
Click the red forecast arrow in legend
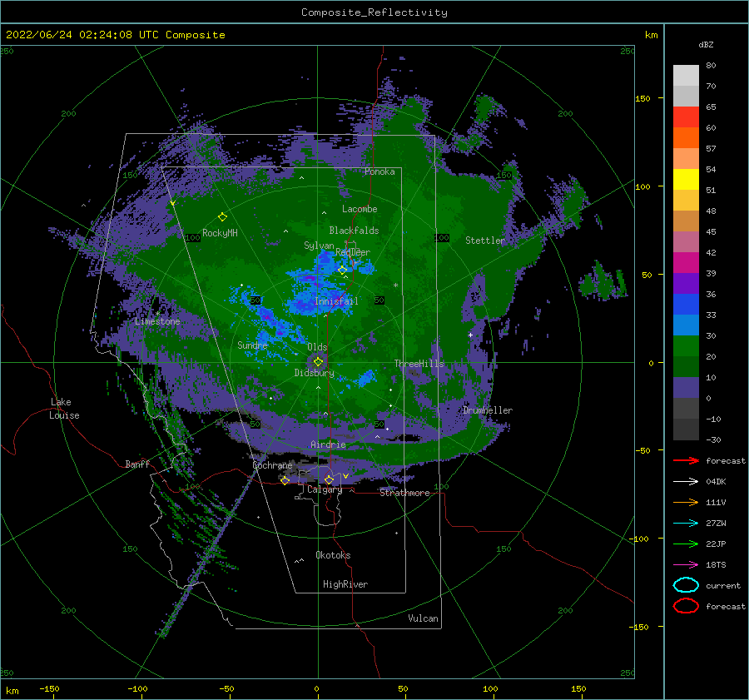click(x=686, y=460)
